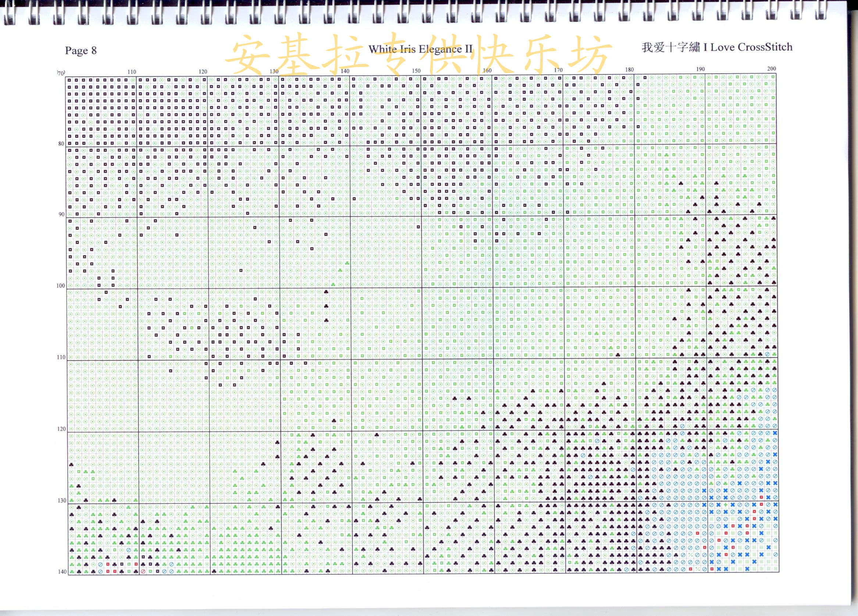Click the "Page 8" label

81,51
